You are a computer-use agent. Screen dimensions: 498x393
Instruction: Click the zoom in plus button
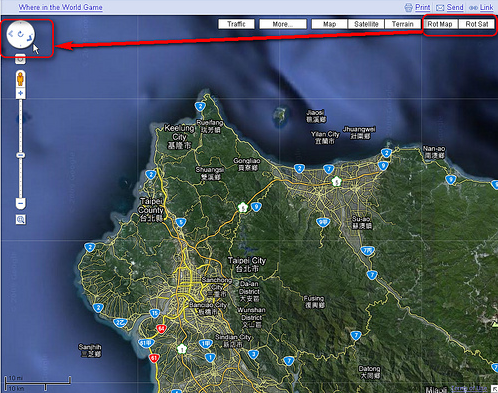click(x=20, y=93)
